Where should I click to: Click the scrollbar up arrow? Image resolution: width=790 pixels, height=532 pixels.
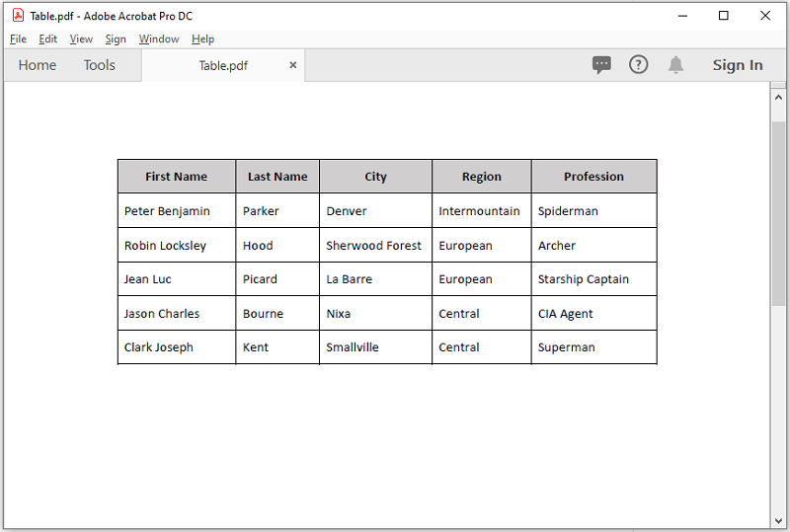[778, 98]
